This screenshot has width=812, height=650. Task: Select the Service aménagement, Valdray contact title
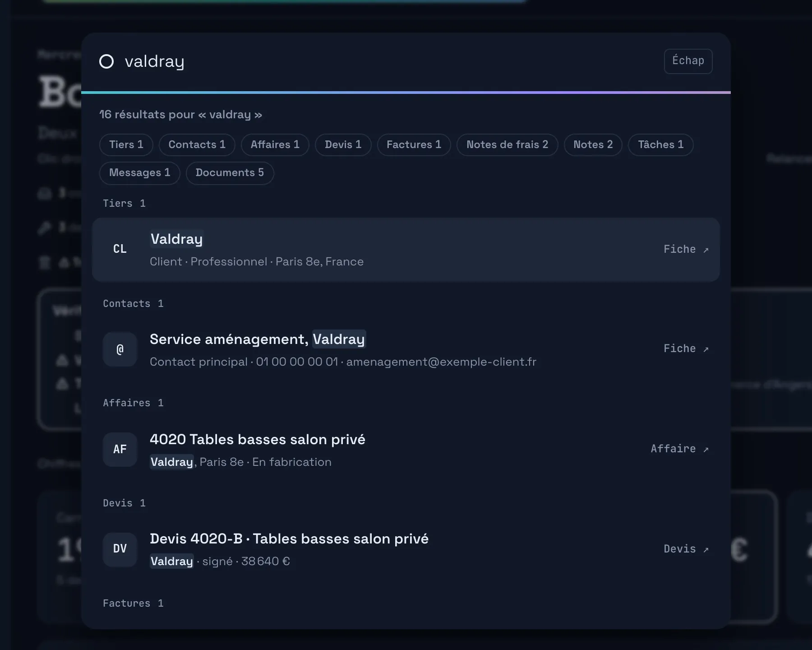point(258,339)
